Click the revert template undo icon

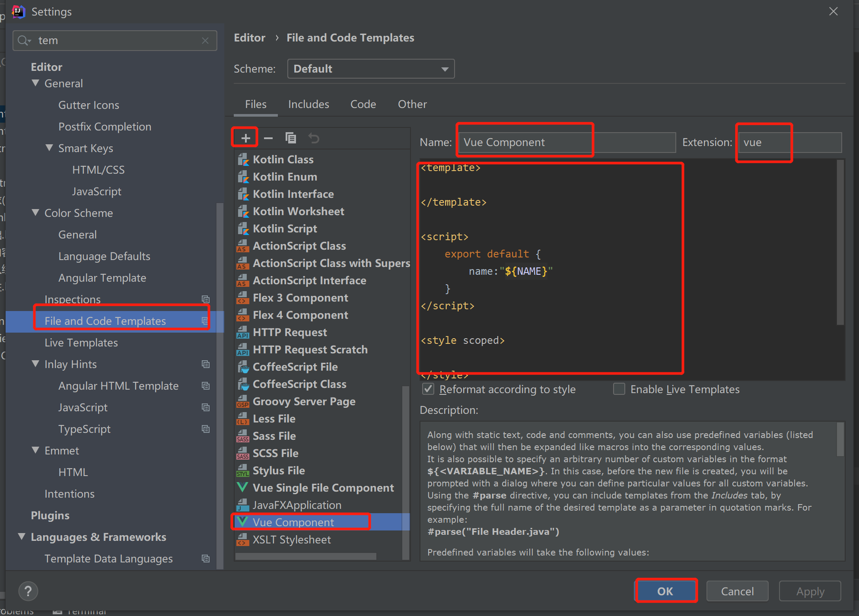(x=314, y=138)
